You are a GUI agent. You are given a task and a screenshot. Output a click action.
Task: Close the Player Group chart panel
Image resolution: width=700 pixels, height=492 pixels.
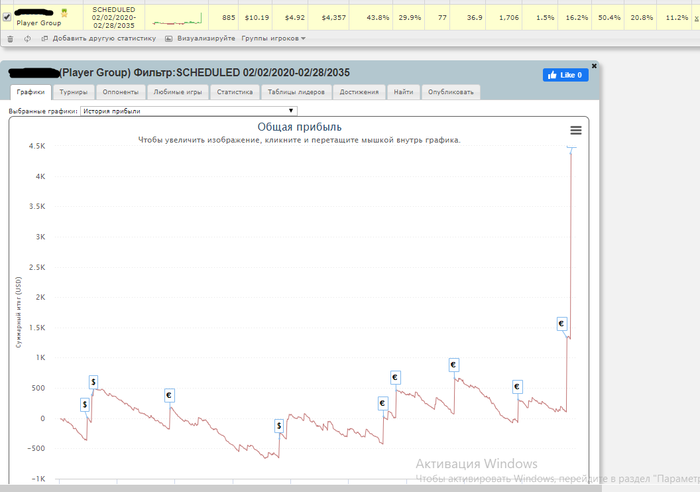click(594, 66)
